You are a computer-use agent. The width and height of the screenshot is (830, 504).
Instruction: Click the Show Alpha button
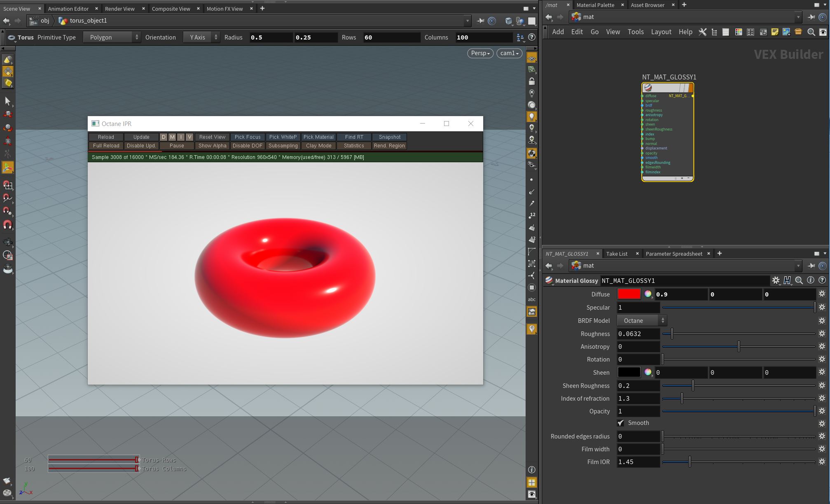click(x=212, y=146)
